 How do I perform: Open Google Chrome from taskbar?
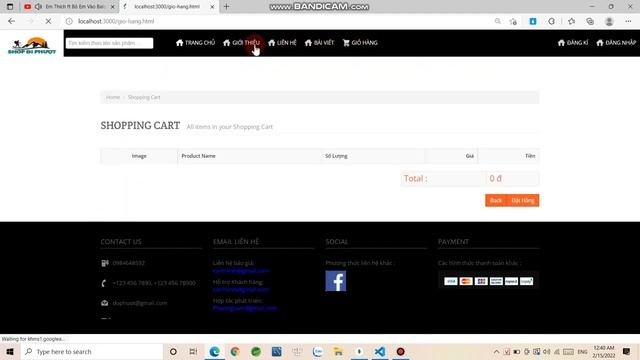click(235, 351)
